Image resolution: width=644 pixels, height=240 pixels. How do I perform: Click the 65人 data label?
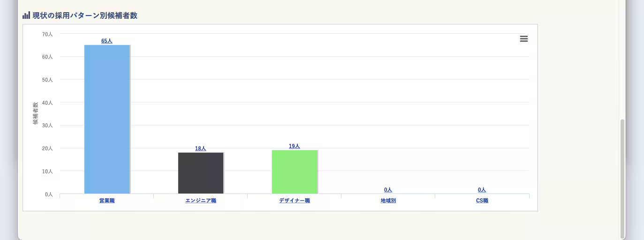(x=107, y=41)
